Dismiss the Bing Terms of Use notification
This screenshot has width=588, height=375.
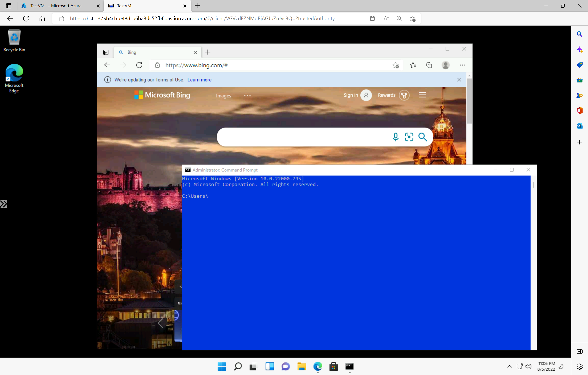coord(459,79)
